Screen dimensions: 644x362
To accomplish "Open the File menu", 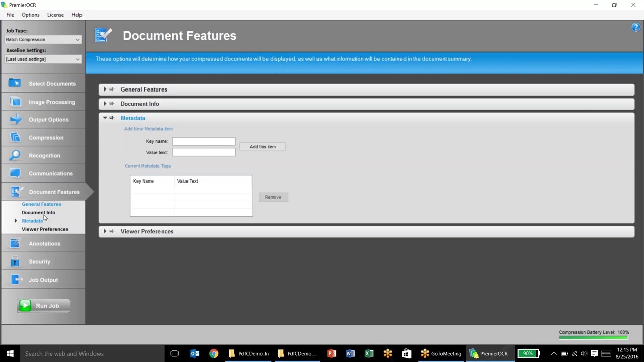I will click(10, 15).
